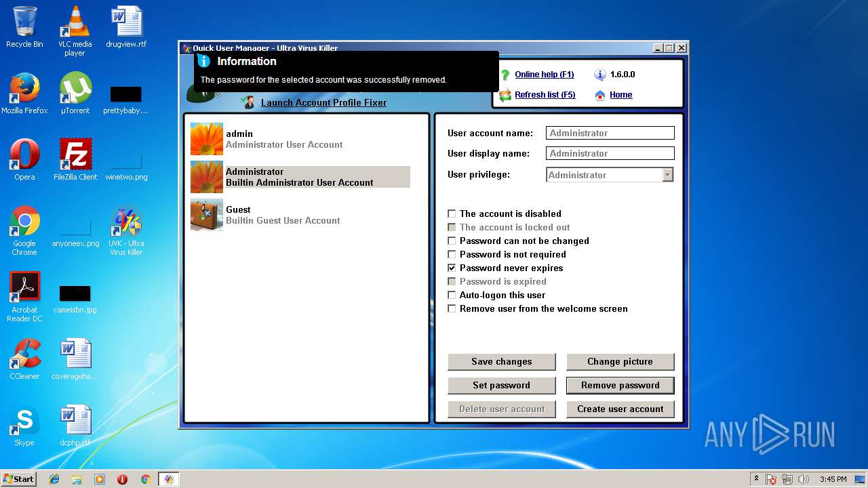Open anyoneex.png desktop file
Image resolution: width=868 pixels, height=488 pixels.
(75, 234)
